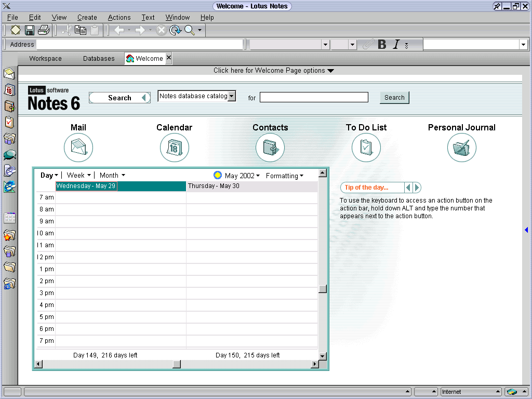
Task: Open the View menu
Action: [x=59, y=17]
